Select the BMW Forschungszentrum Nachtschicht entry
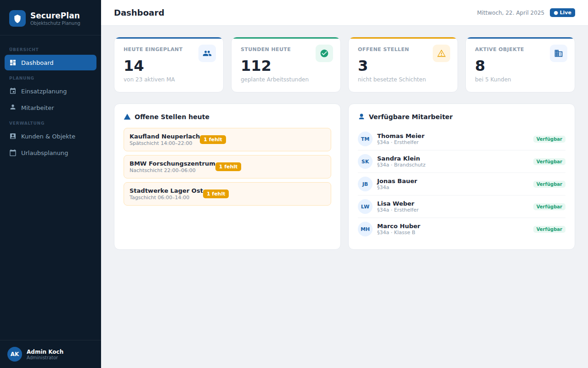Image resolution: width=588 pixels, height=368 pixels. [x=227, y=166]
